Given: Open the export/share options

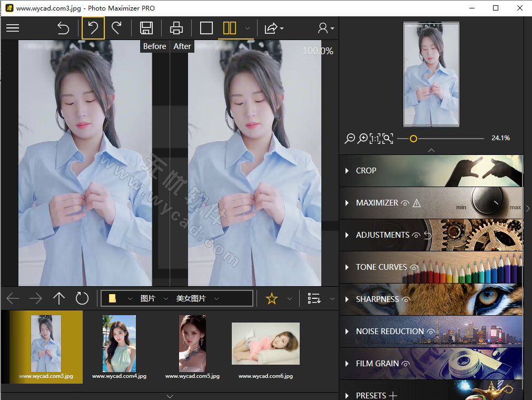Looking at the screenshot, I should tap(271, 28).
